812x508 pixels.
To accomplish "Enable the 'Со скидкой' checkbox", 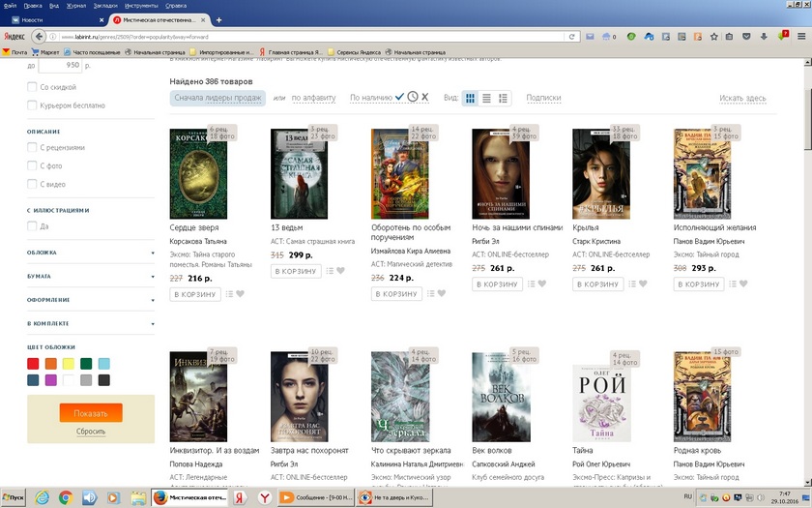I will [x=33, y=87].
